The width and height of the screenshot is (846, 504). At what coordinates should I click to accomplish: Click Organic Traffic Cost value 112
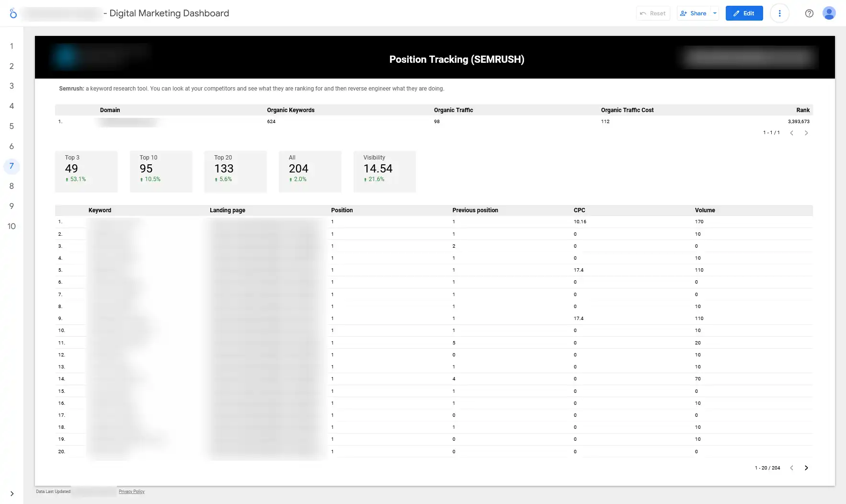click(x=605, y=122)
